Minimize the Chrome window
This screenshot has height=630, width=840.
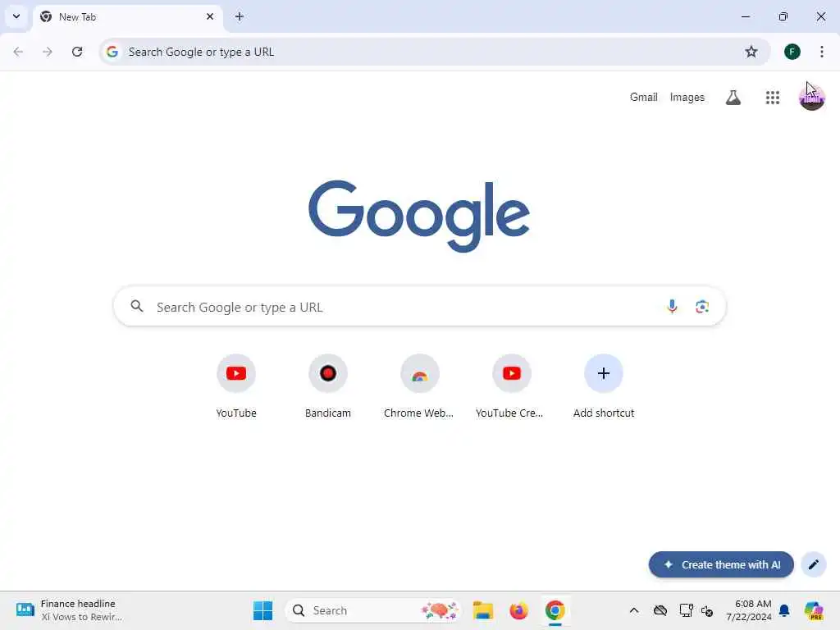tap(745, 16)
